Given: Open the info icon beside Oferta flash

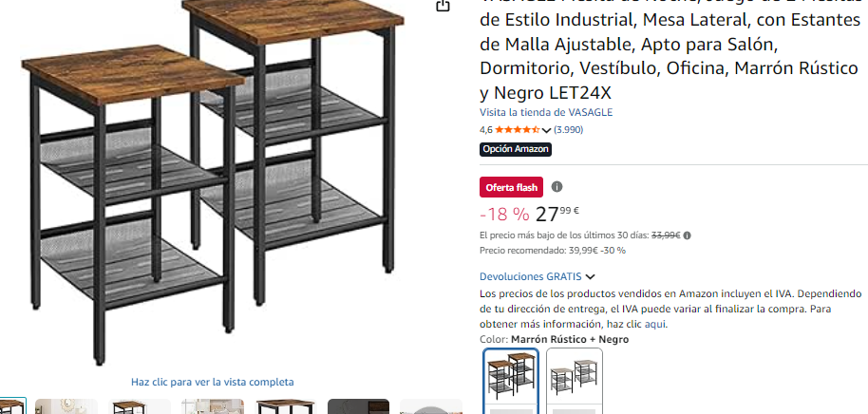Looking at the screenshot, I should pyautogui.click(x=557, y=187).
